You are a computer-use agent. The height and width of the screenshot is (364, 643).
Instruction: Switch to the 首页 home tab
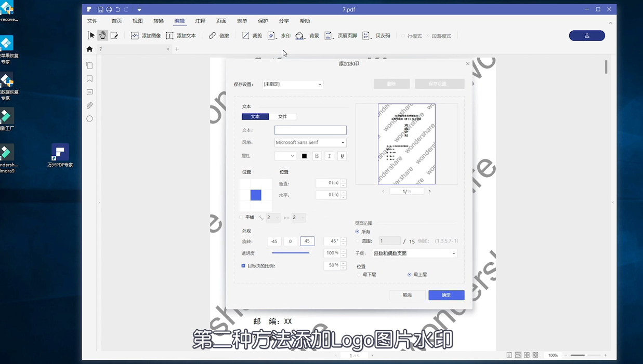pos(117,21)
